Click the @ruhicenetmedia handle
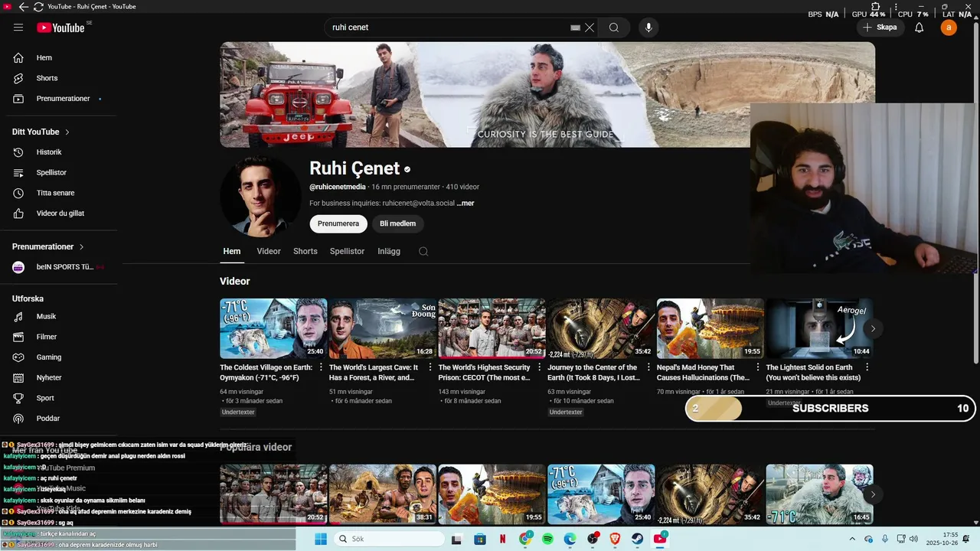 pos(338,187)
